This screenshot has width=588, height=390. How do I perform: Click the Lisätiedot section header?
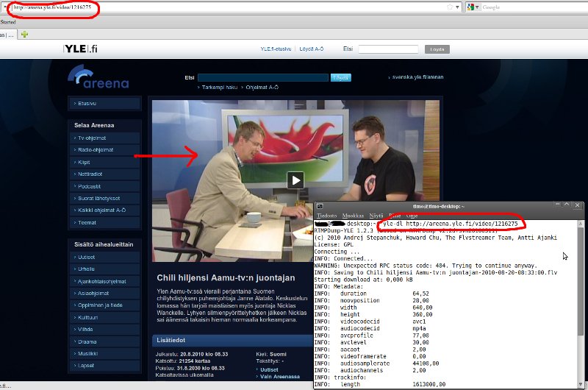[x=232, y=340]
